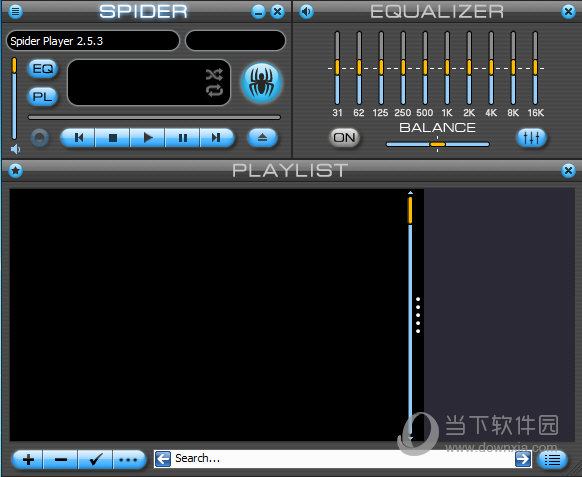Screen dimensions: 582x477
Task: Start recording with the record button
Action: [40, 138]
